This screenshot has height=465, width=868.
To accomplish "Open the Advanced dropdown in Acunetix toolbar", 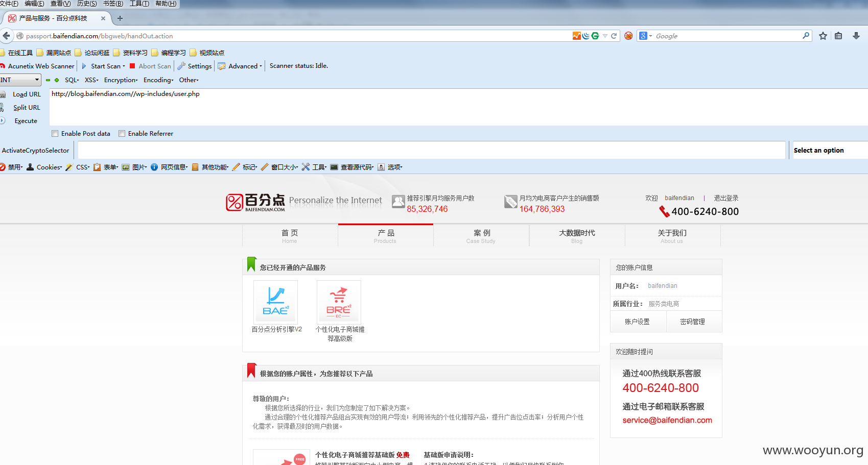I will 261,66.
